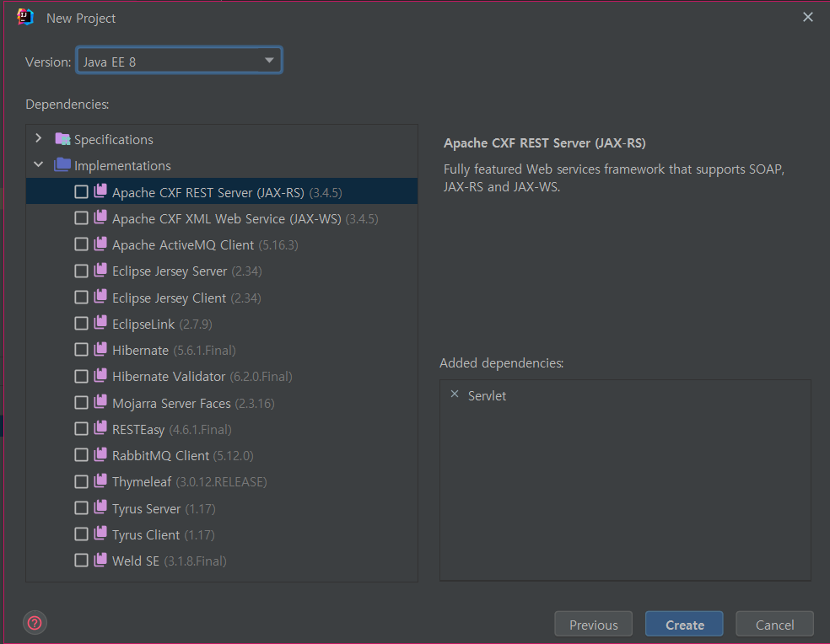The image size is (830, 644).
Task: Tick the Apache ActiveMQ Client checkbox
Action: 81,244
